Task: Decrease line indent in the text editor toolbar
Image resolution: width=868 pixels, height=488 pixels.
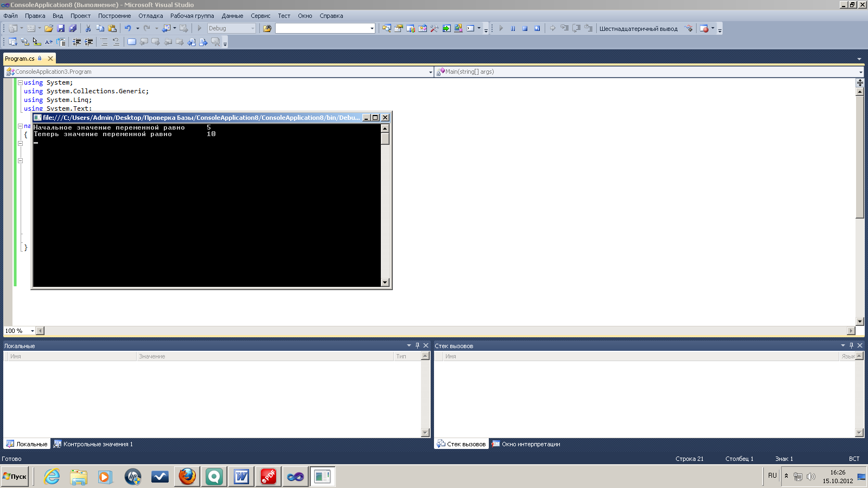Action: click(x=76, y=42)
